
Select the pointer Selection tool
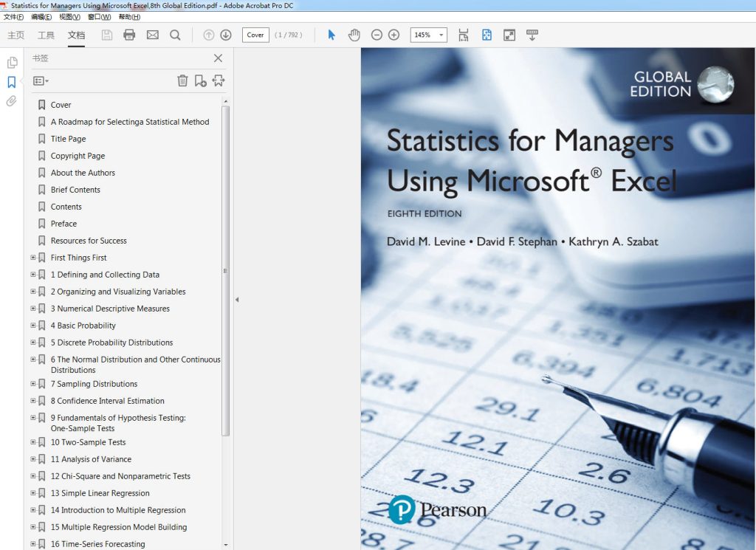pos(331,35)
